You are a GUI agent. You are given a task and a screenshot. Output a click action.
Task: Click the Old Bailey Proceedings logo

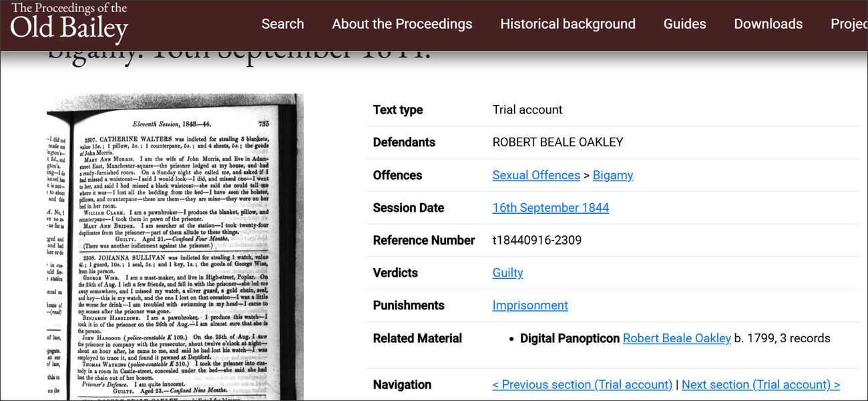(69, 23)
